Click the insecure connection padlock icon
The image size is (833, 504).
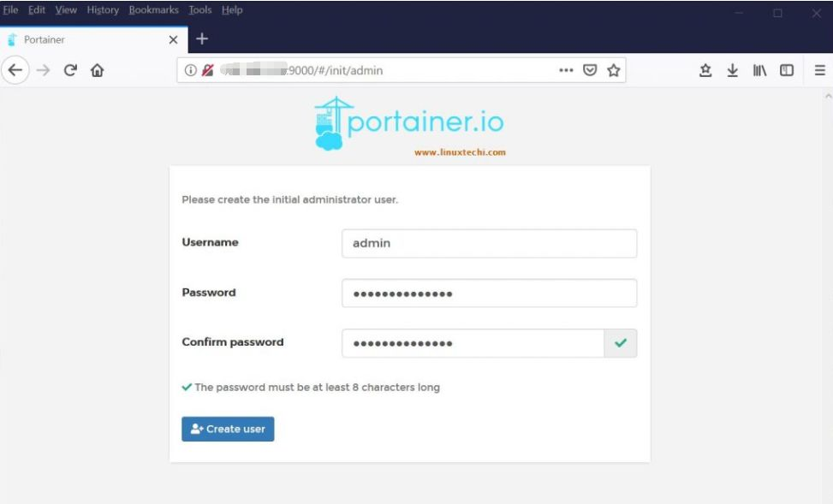coord(208,70)
